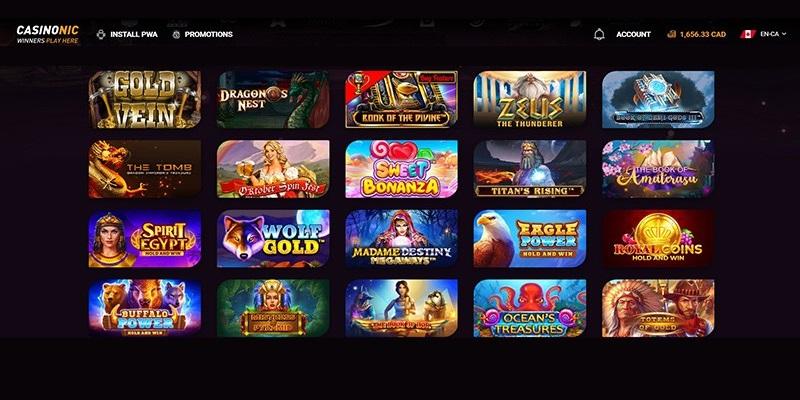Open the Account menu
The height and width of the screenshot is (400, 800).
pos(633,34)
